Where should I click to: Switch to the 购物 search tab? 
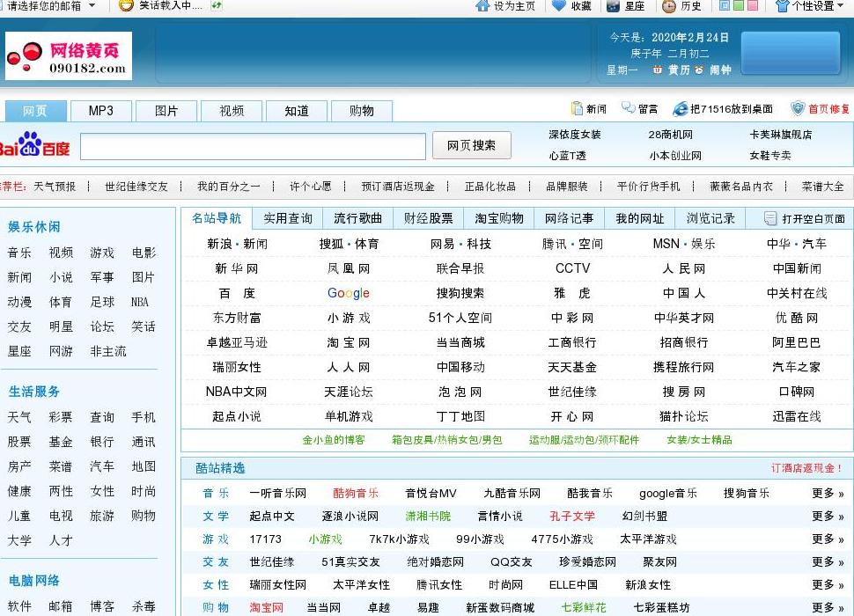pyautogui.click(x=362, y=111)
